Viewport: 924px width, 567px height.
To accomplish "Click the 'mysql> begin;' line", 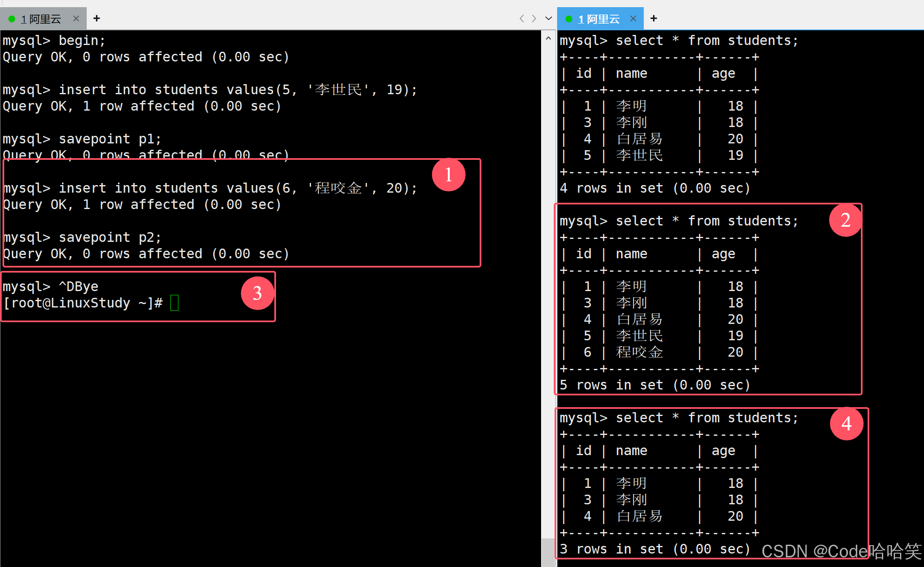I will pyautogui.click(x=54, y=41).
